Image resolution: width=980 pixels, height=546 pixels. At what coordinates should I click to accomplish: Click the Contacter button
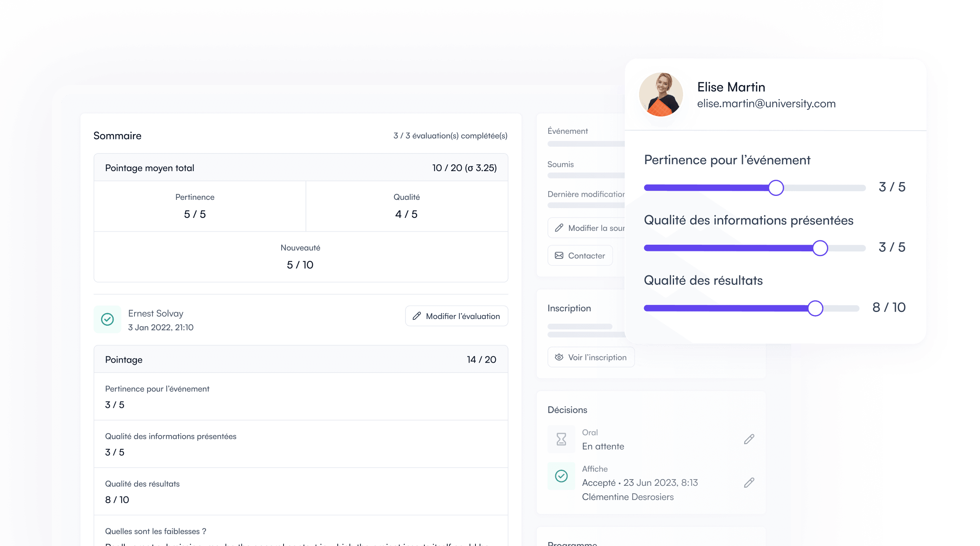[580, 255]
